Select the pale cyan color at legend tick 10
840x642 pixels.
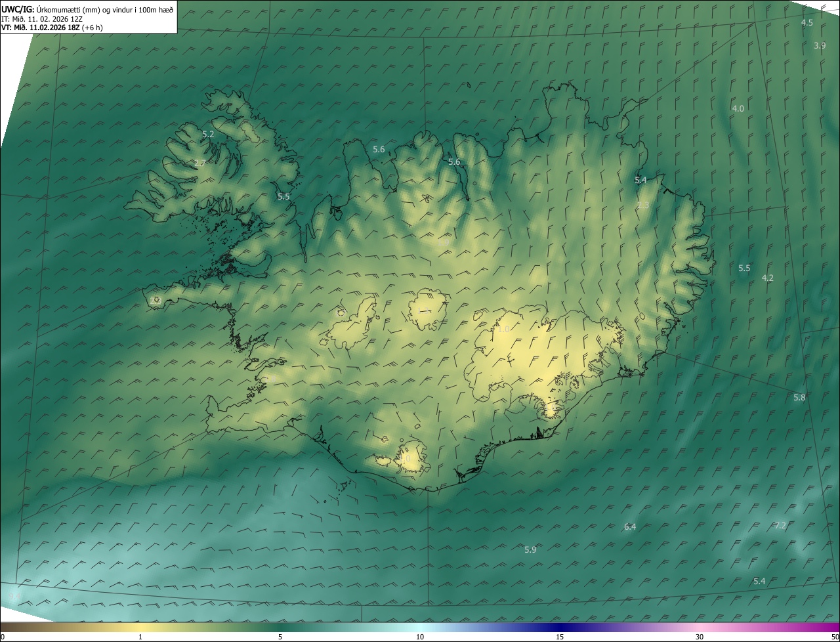pos(420,627)
